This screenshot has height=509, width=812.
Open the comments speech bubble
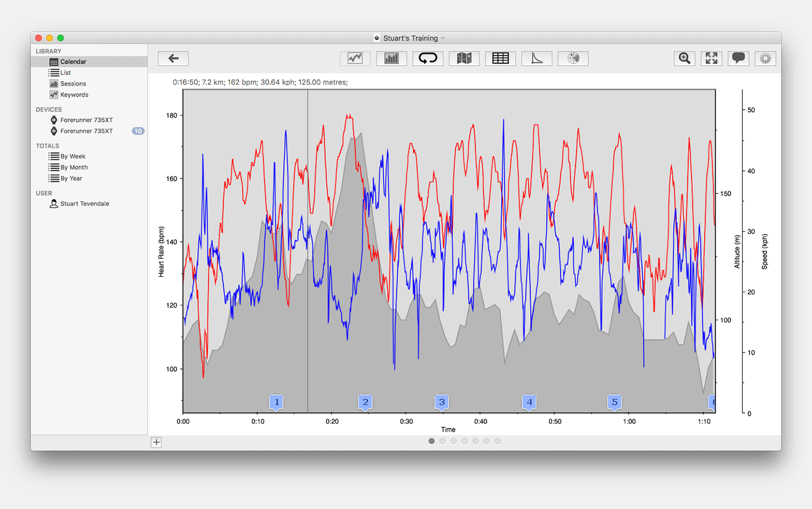(738, 58)
